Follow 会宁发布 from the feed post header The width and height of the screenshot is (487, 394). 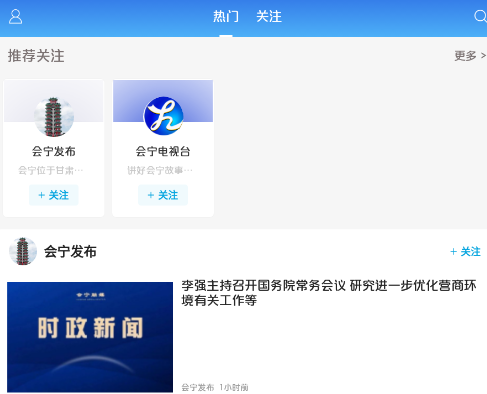point(465,251)
